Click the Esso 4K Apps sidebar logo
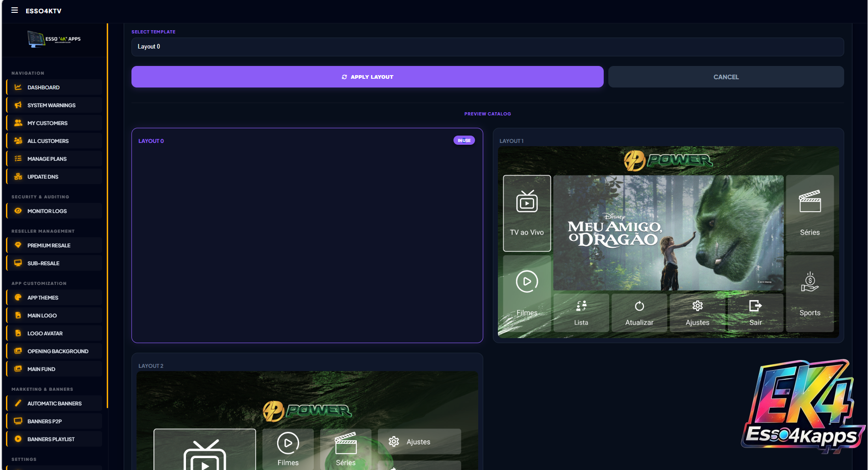868x470 pixels. pyautogui.click(x=54, y=39)
